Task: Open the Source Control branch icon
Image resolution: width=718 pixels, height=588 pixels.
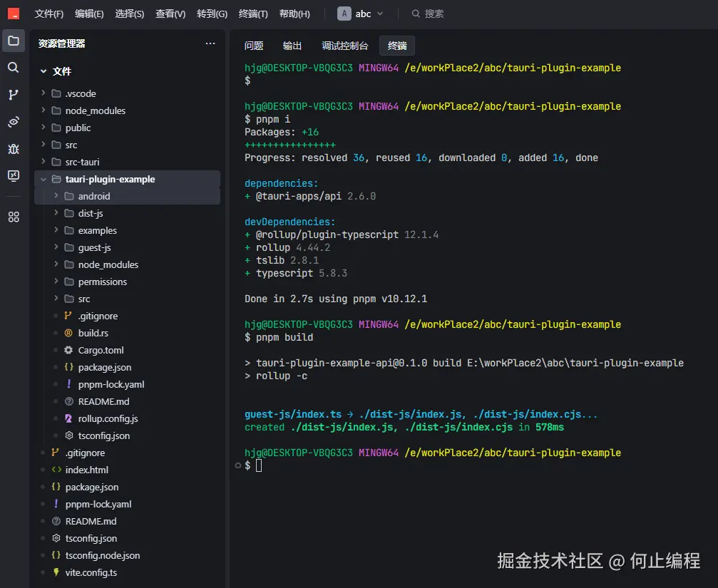Action: coord(14,95)
